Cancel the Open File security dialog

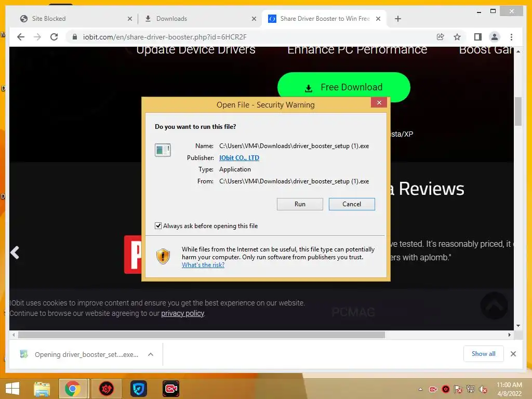pyautogui.click(x=352, y=204)
